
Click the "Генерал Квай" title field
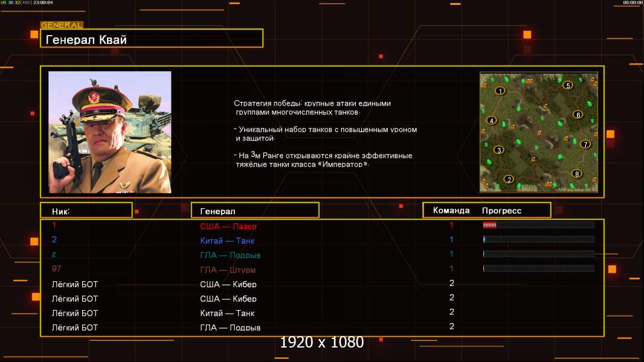151,39
